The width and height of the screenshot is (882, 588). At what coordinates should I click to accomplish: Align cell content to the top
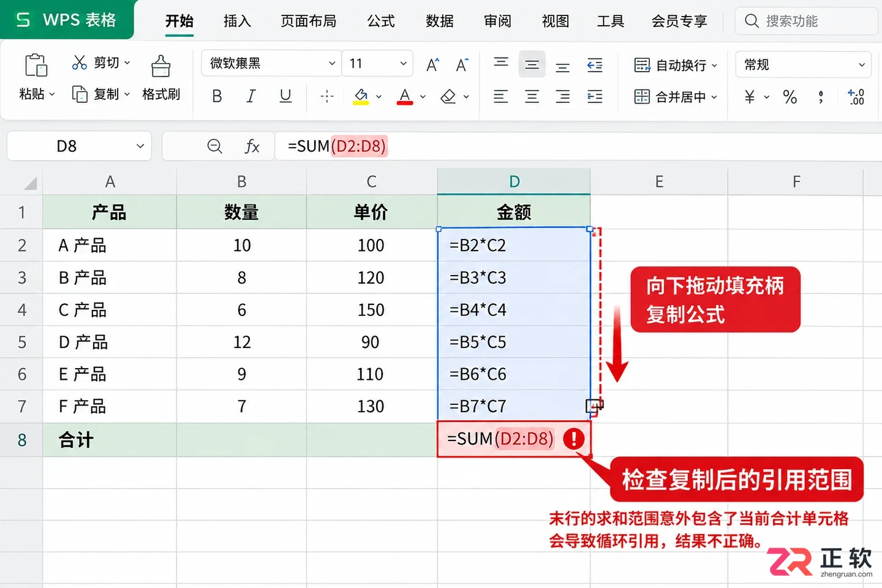click(501, 64)
